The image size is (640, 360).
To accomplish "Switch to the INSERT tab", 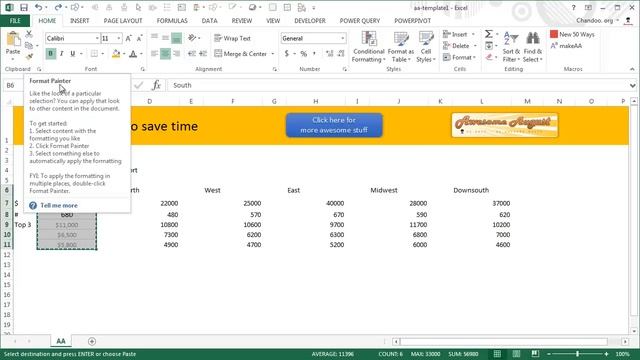I will click(x=80, y=20).
